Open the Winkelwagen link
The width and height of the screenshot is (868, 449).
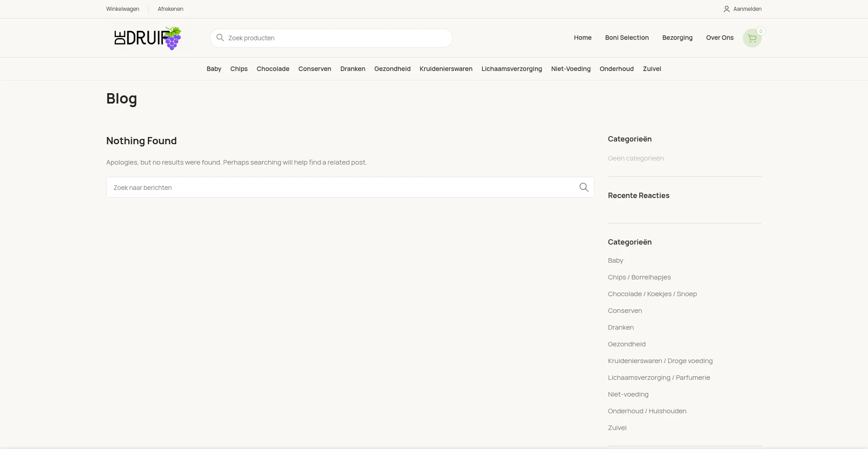[123, 9]
